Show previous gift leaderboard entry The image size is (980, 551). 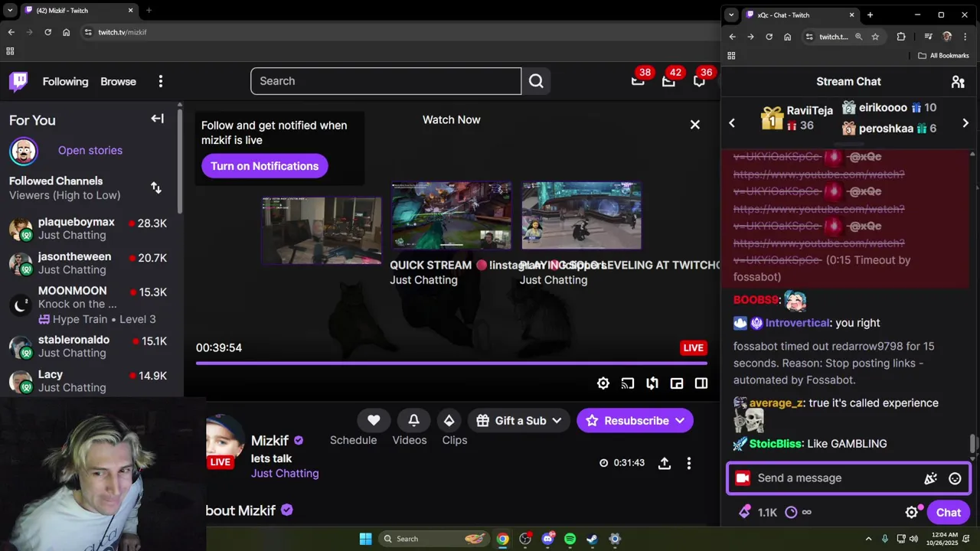click(x=732, y=122)
